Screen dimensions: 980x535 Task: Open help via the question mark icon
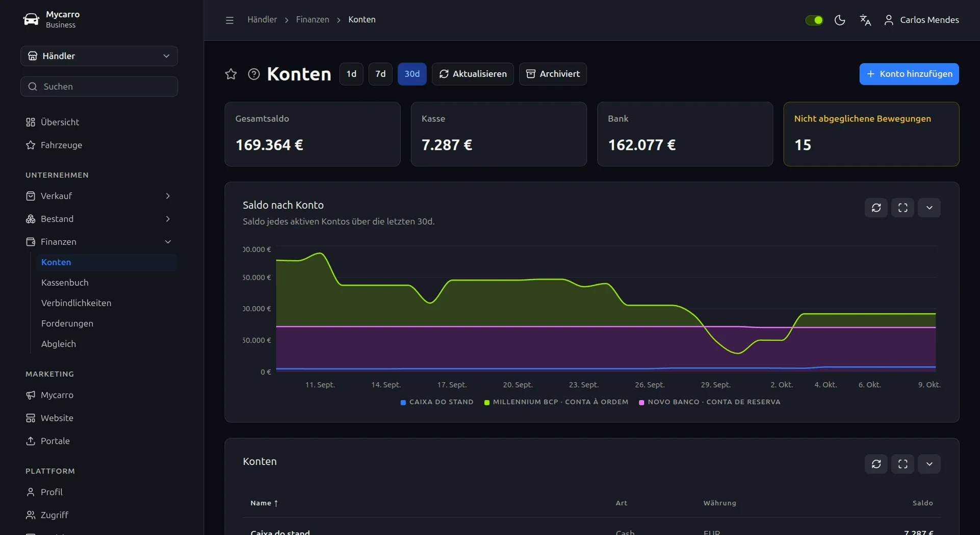(x=254, y=74)
